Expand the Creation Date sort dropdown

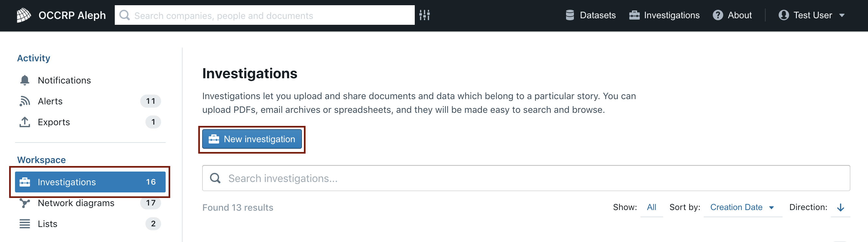click(x=743, y=207)
